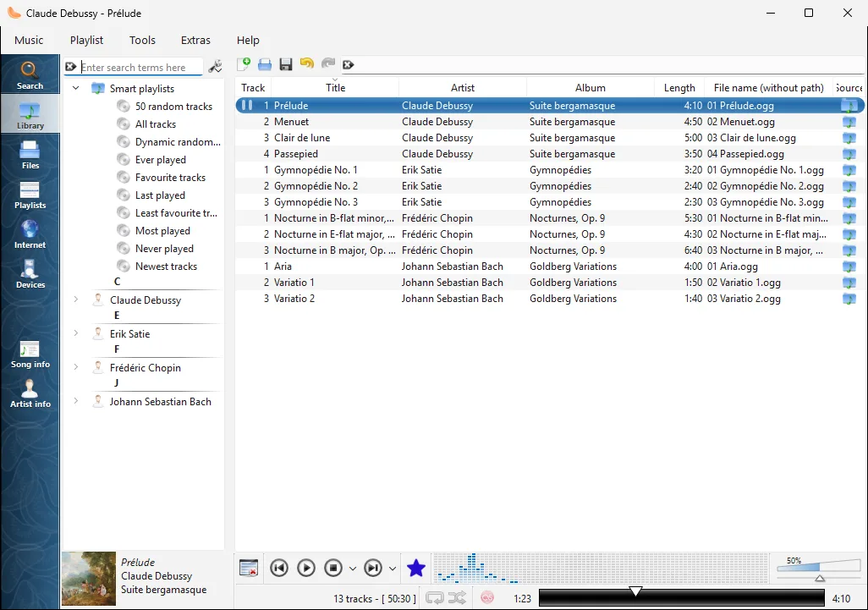Expand the Claude Debussy artist node
The width and height of the screenshot is (868, 610).
coord(76,300)
